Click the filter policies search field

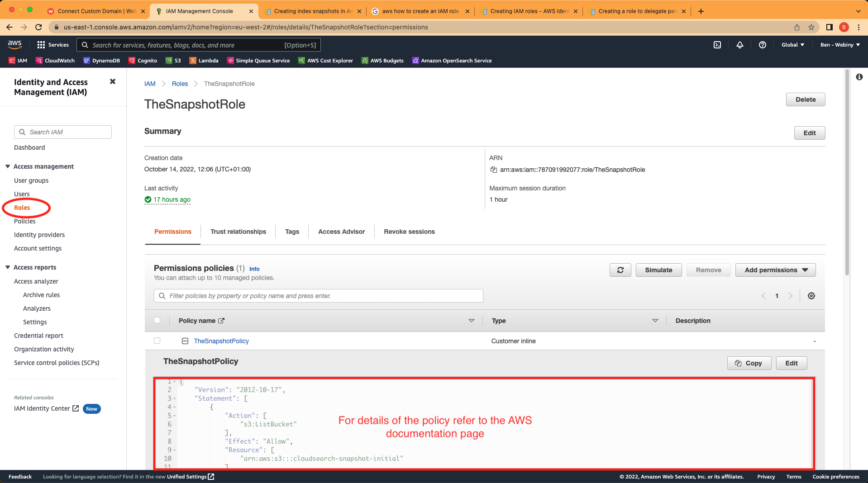318,296
